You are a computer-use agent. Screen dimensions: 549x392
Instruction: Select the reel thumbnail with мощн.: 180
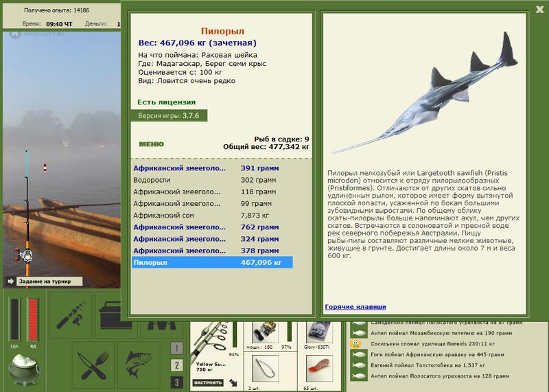tap(266, 332)
